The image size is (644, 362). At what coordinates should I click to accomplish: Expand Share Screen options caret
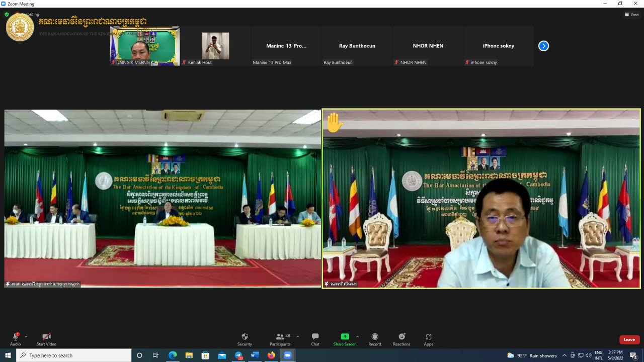(357, 337)
